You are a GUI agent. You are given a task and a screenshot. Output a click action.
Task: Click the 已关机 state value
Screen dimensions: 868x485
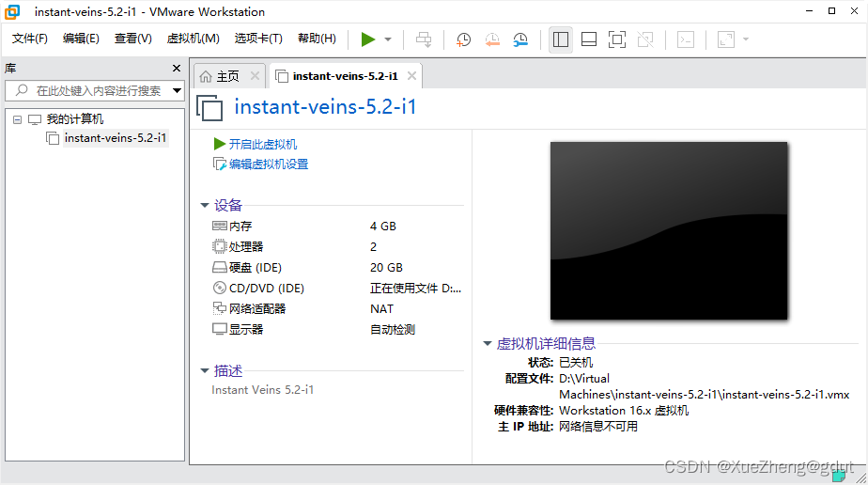(x=576, y=363)
